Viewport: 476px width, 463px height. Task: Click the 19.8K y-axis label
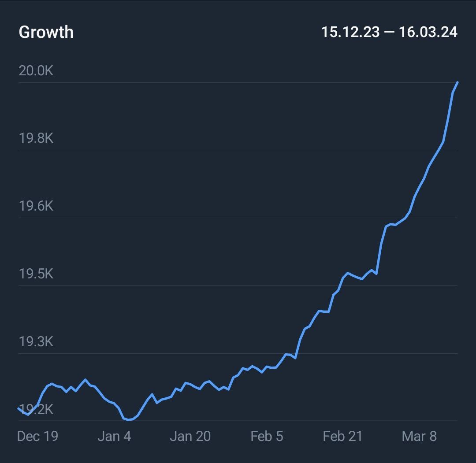tap(36, 138)
